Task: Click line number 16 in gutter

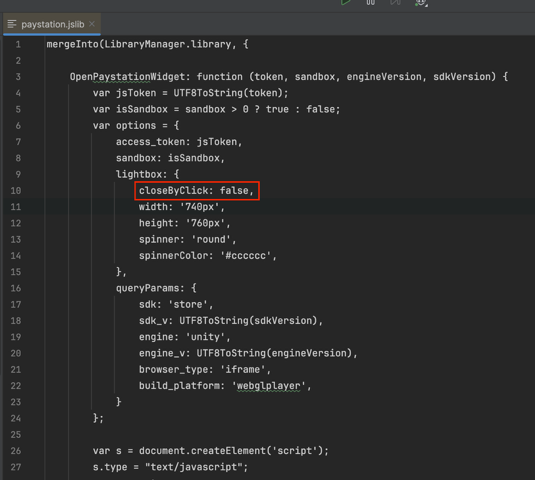Action: click(x=16, y=288)
